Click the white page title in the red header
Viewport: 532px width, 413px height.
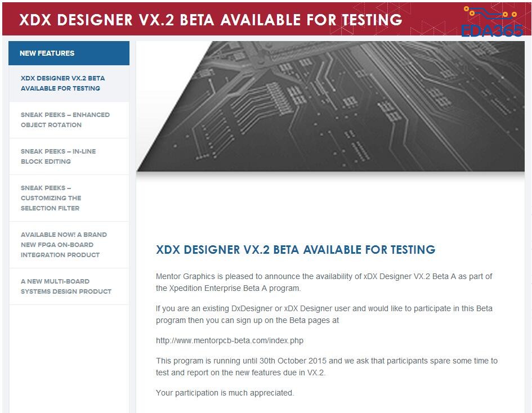[211, 20]
